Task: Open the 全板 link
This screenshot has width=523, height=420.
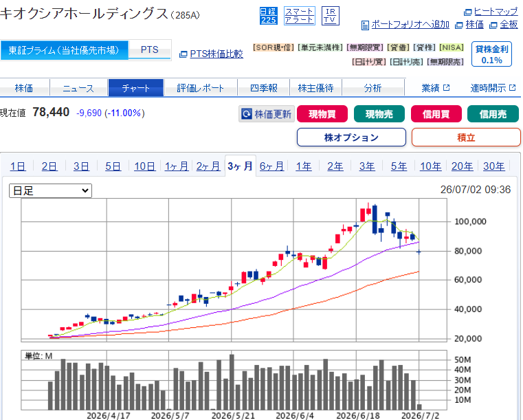Action: [509, 25]
